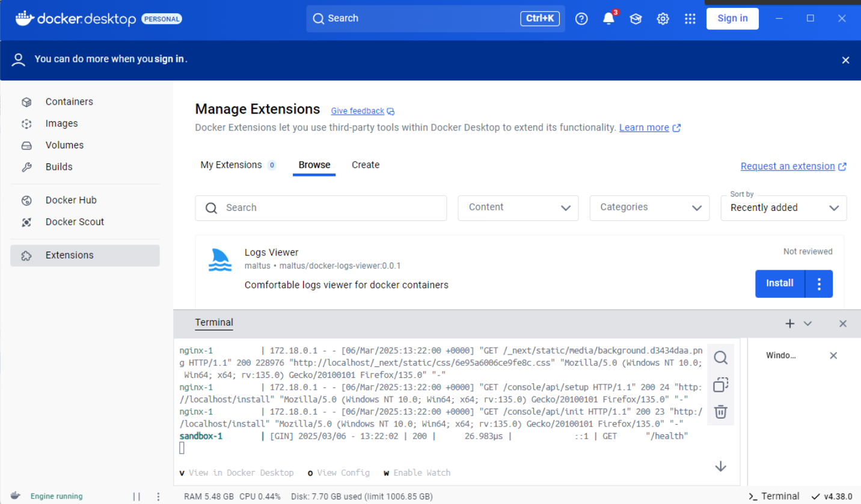The width and height of the screenshot is (861, 504).
Task: Jump to terminal bottom with down arrow
Action: coord(721,467)
